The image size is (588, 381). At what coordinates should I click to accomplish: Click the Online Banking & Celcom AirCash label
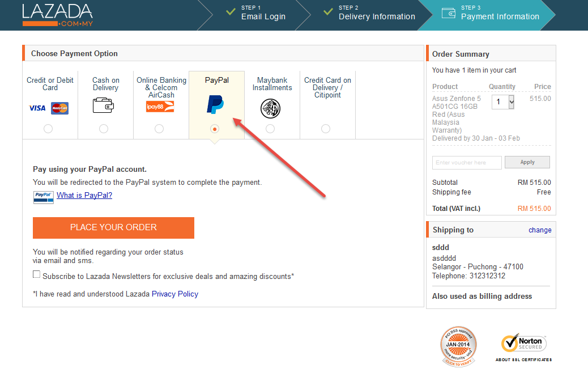tap(161, 87)
